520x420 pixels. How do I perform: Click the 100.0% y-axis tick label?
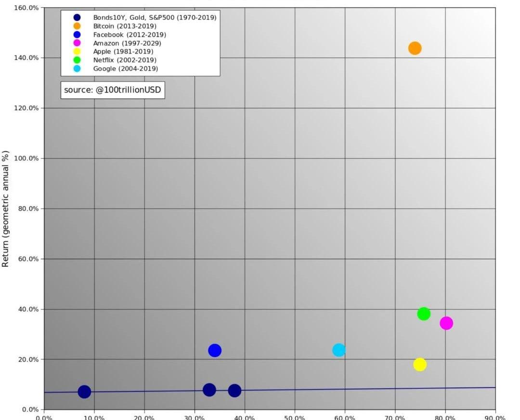(27, 158)
